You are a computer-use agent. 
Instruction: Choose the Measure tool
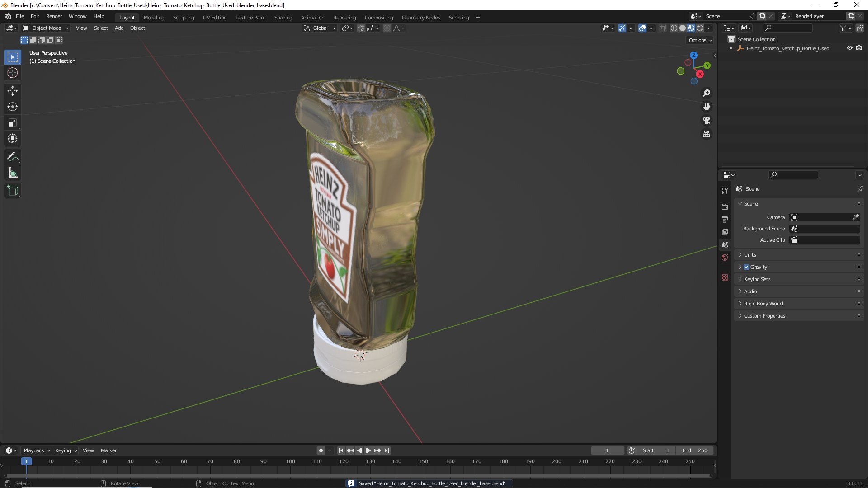point(13,173)
